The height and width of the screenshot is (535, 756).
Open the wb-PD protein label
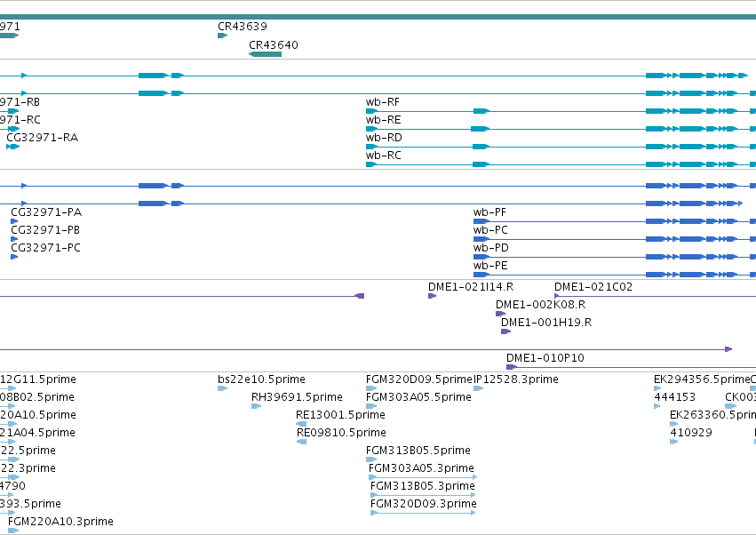click(x=490, y=248)
